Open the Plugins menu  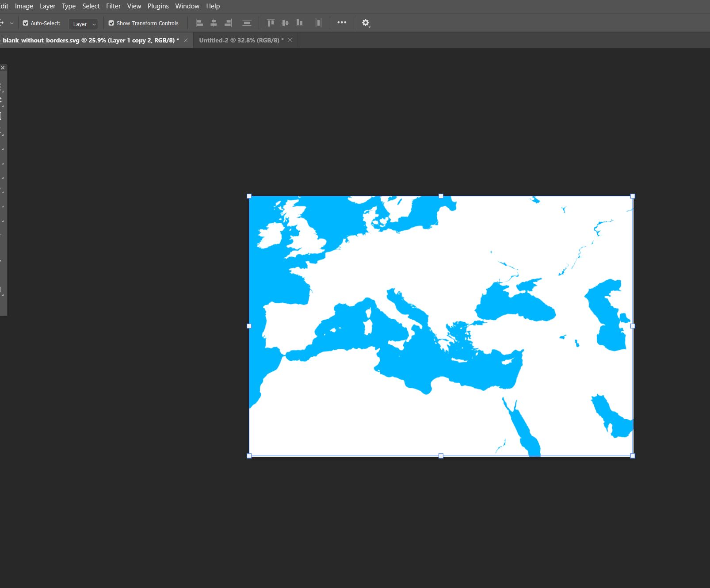[158, 6]
